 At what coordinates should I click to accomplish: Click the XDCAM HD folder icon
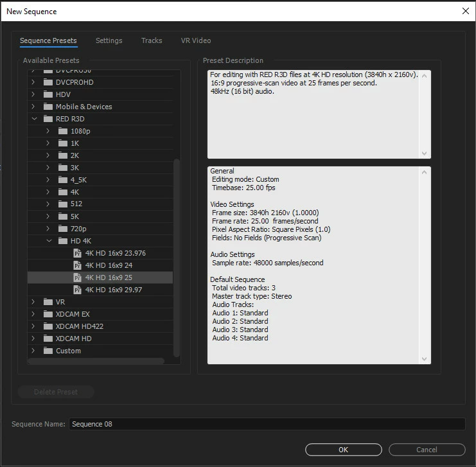pyautogui.click(x=48, y=339)
